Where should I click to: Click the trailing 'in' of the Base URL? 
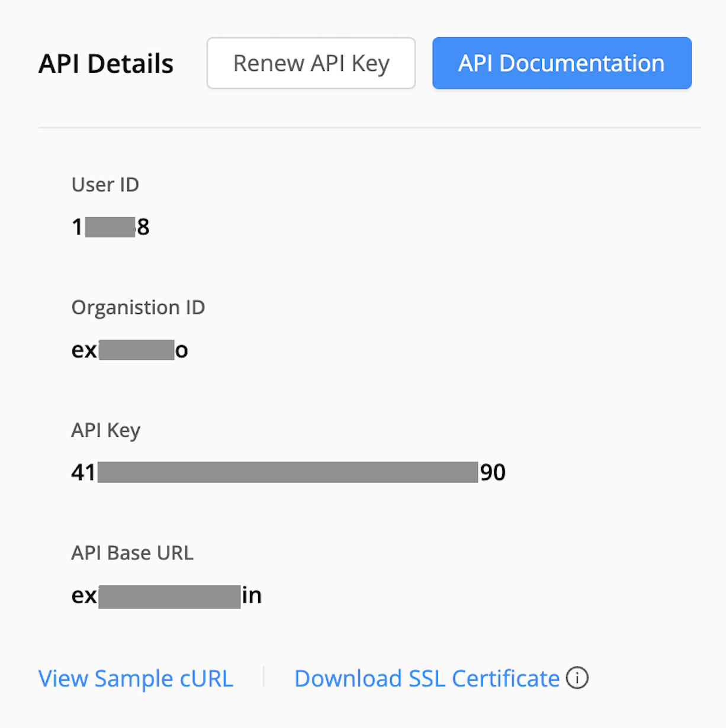252,595
